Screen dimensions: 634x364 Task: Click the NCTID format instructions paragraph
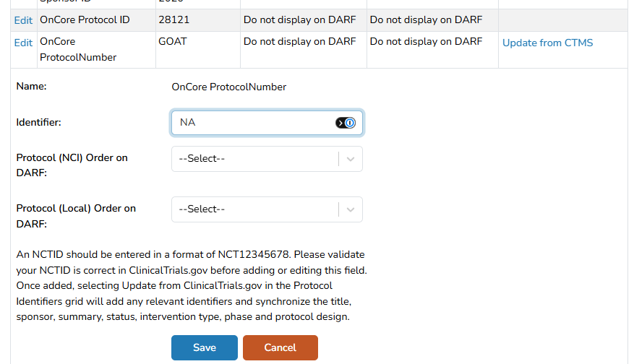(192, 285)
